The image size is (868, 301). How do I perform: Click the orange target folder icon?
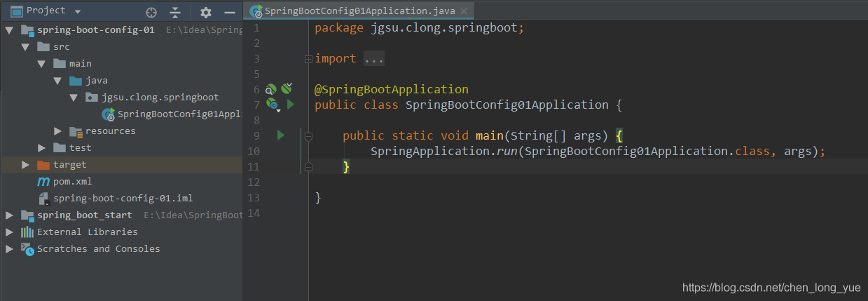click(43, 165)
